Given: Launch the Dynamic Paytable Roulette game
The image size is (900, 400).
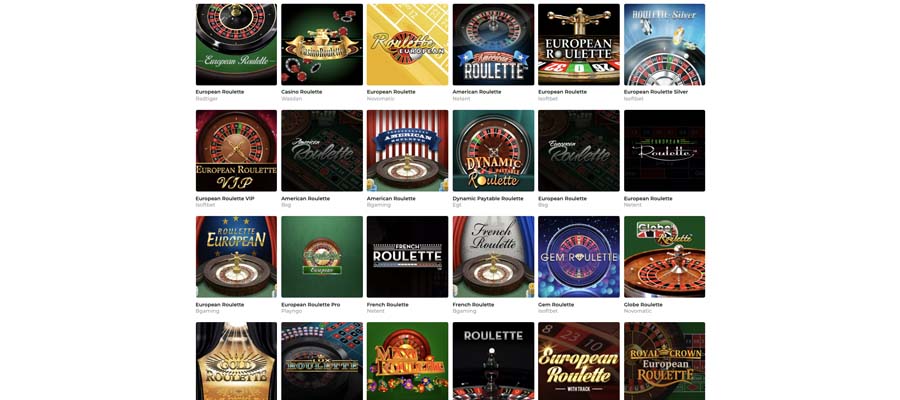Looking at the screenshot, I should [x=493, y=150].
